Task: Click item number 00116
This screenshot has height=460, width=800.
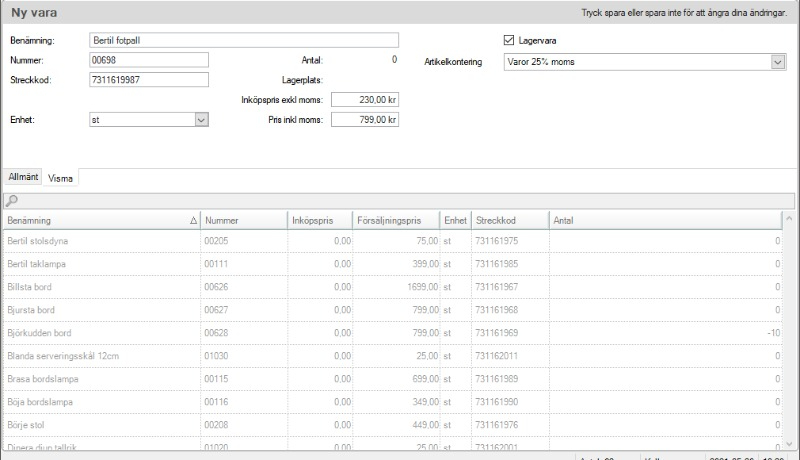Action: (x=216, y=401)
